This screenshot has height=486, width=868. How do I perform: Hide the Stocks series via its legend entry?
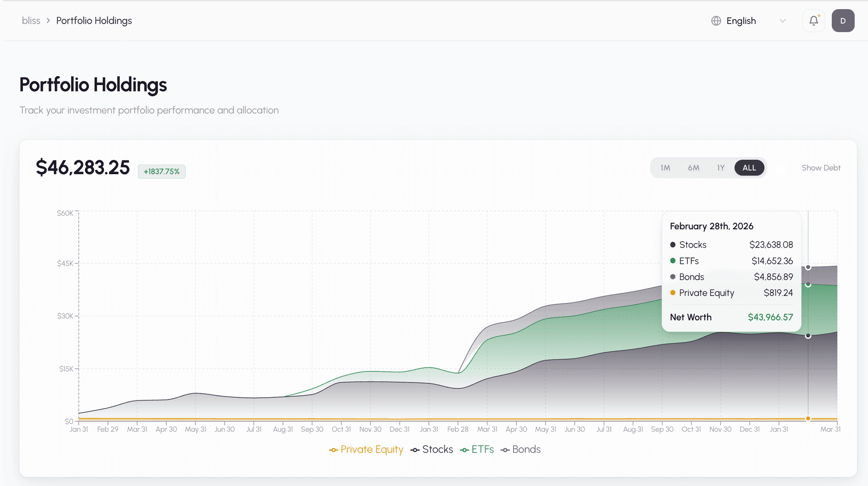432,449
